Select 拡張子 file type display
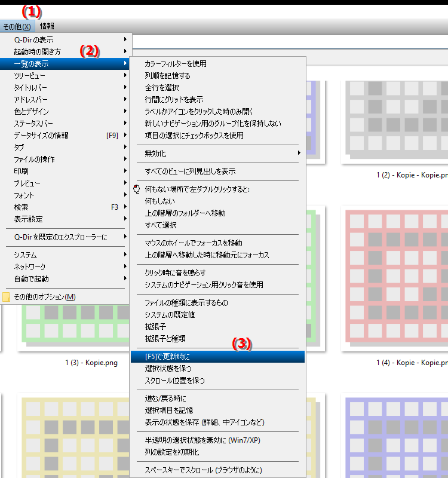 tap(217, 326)
